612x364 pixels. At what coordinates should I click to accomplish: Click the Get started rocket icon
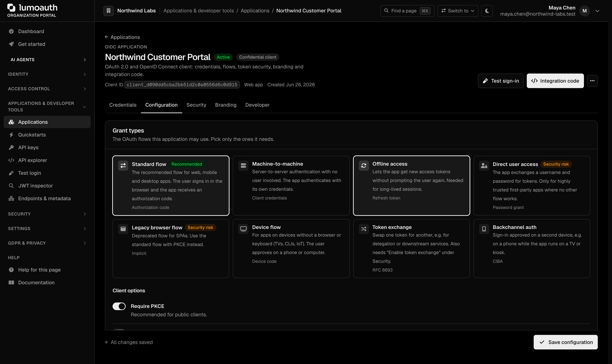11,44
